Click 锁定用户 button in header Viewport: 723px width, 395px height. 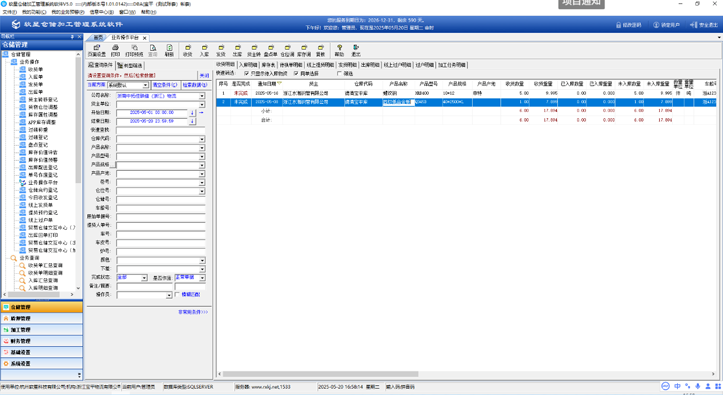(x=666, y=25)
